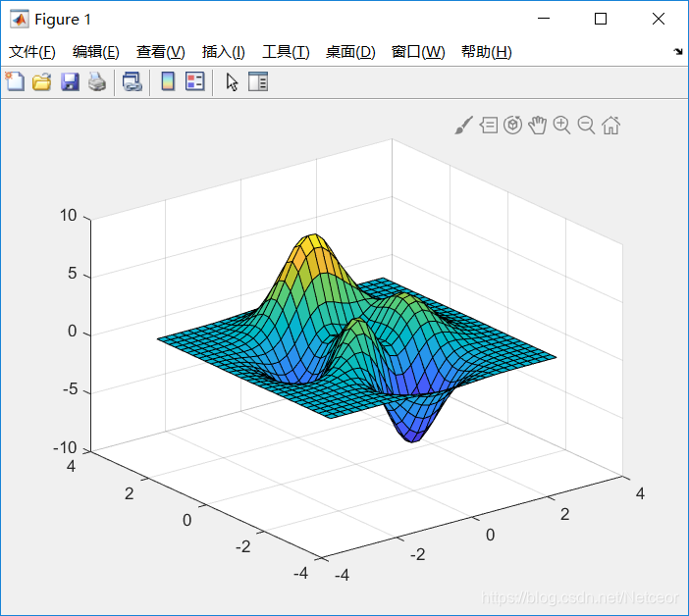Open the 工具(T) menu
The width and height of the screenshot is (689, 616).
pyautogui.click(x=286, y=52)
